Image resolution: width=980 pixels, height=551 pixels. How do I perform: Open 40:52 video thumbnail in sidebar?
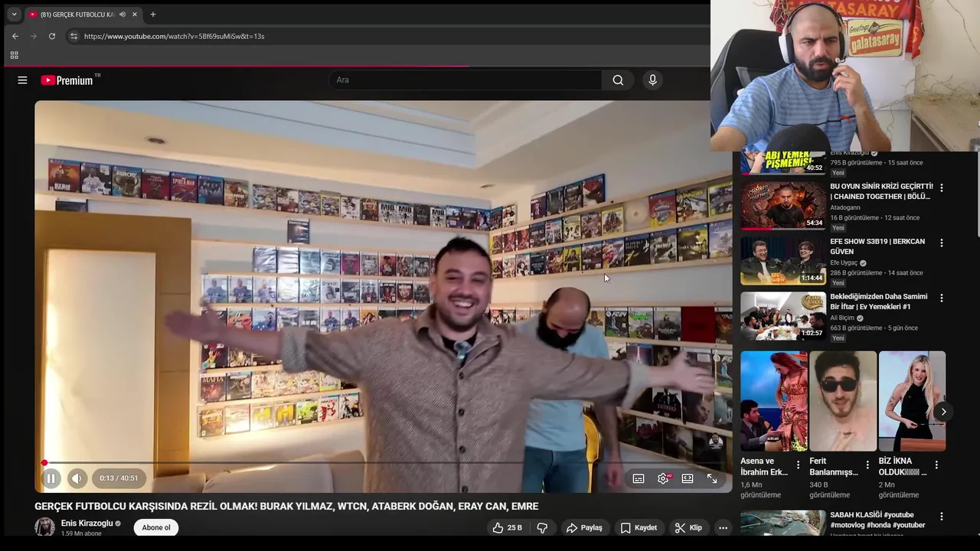(783, 163)
